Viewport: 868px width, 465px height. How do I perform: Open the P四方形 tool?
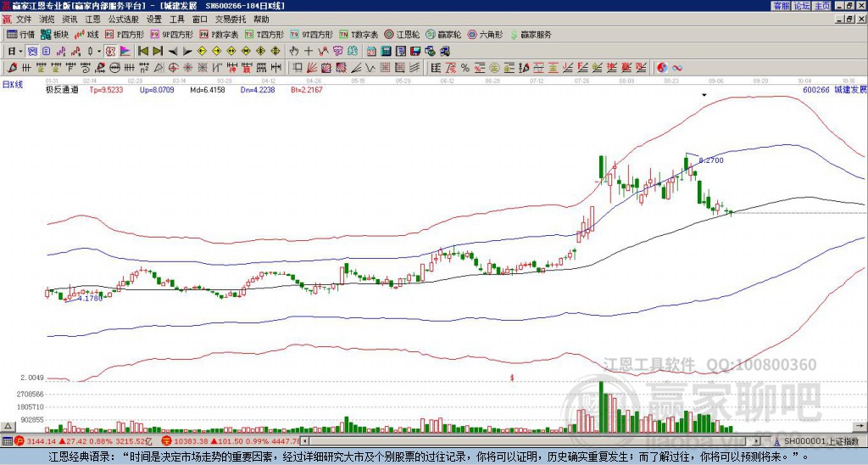[x=125, y=34]
